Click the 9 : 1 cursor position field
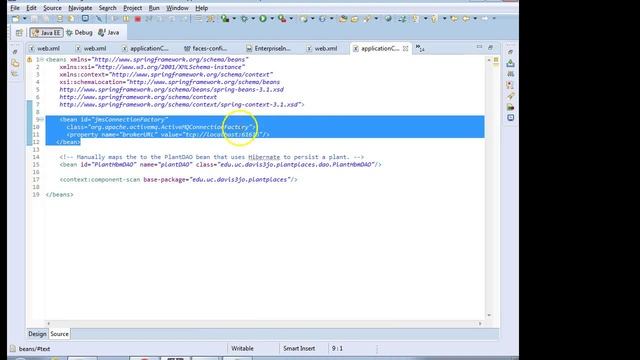 tap(337, 349)
